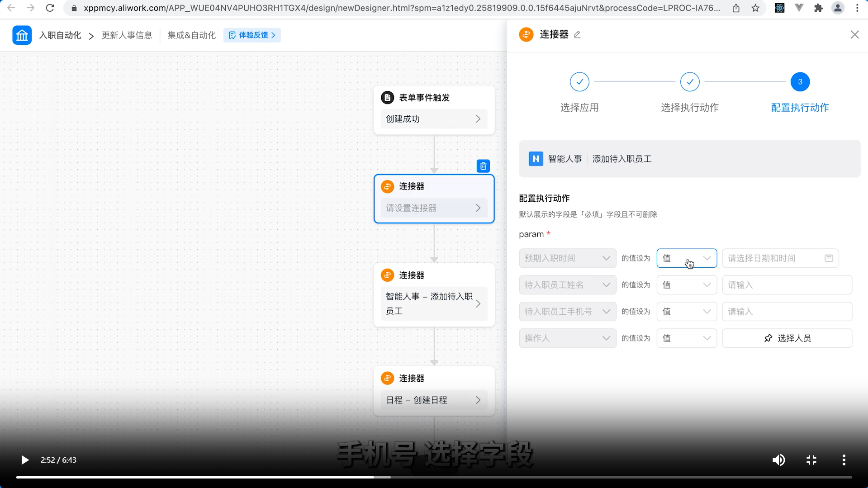This screenshot has width=868, height=488.
Task: Click 更新人事信息 breadcrumb
Action: (127, 35)
